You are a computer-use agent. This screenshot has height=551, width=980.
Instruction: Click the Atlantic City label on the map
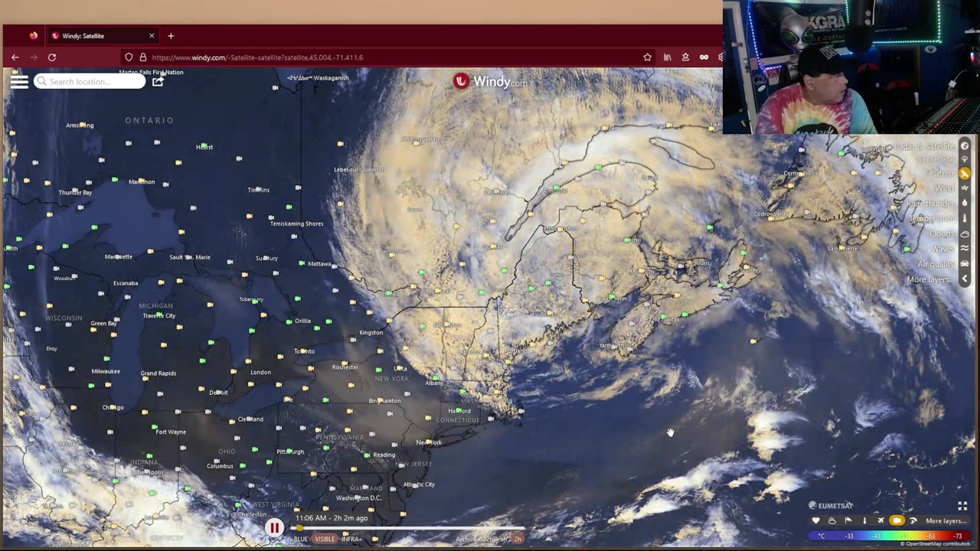pos(419,484)
